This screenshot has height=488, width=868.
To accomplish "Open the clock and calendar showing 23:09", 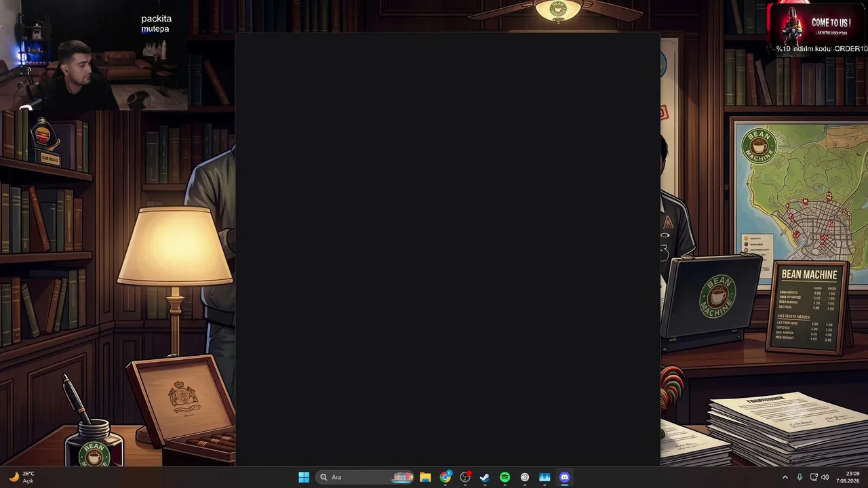I will (848, 477).
